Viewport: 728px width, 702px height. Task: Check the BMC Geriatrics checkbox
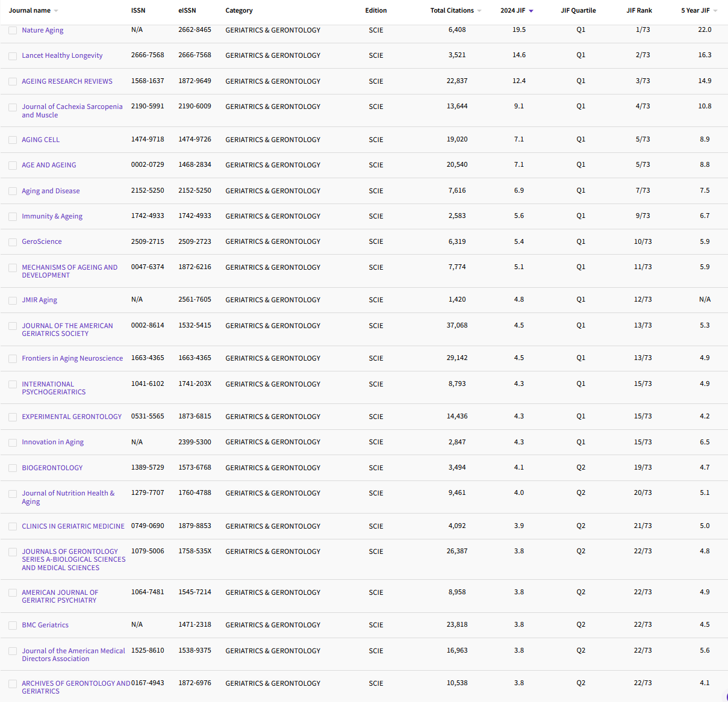pyautogui.click(x=13, y=625)
